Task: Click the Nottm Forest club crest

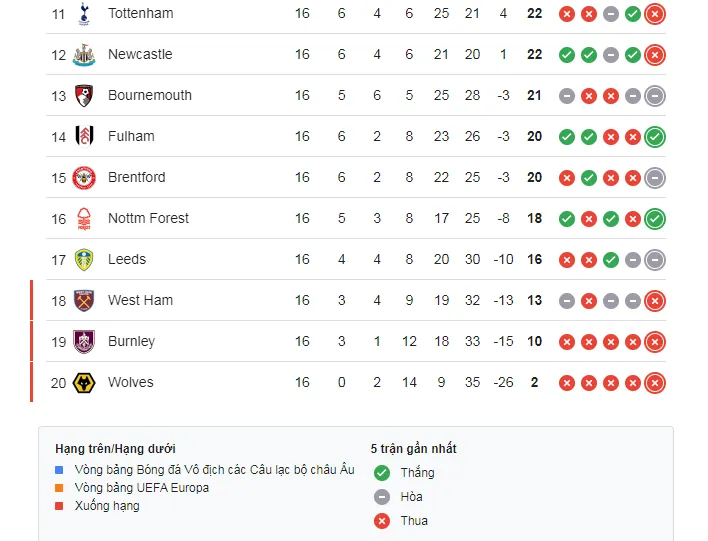Action: (84, 218)
